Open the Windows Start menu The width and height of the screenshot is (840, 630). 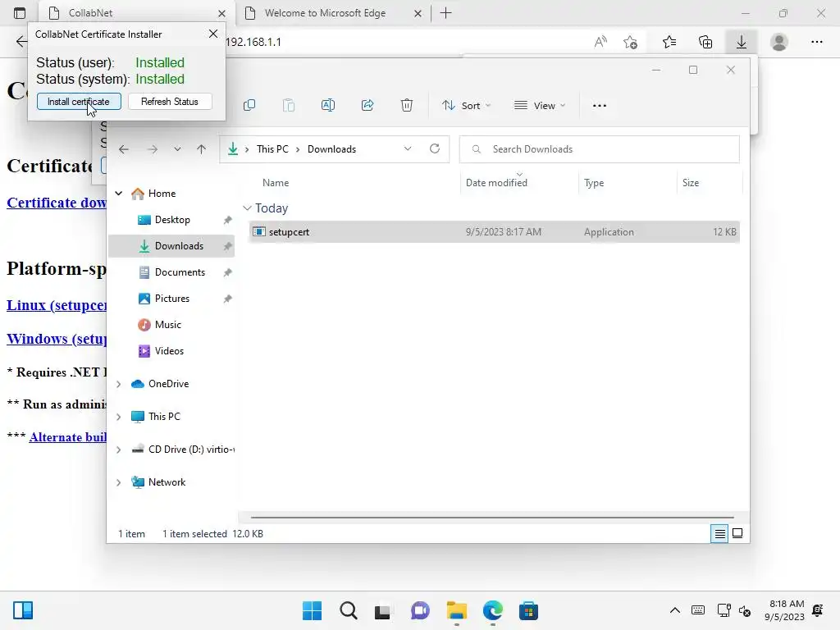(313, 610)
